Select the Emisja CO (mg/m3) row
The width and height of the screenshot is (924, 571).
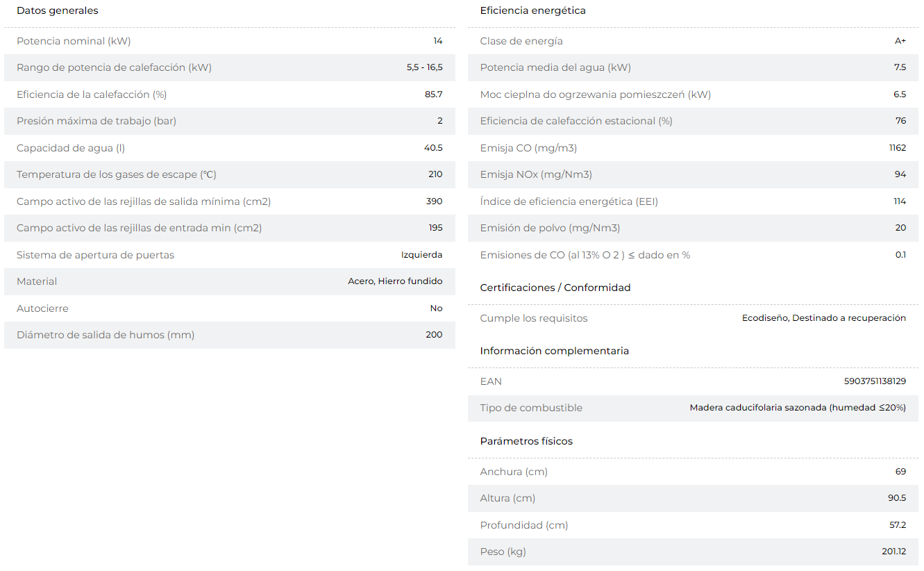[x=693, y=148]
